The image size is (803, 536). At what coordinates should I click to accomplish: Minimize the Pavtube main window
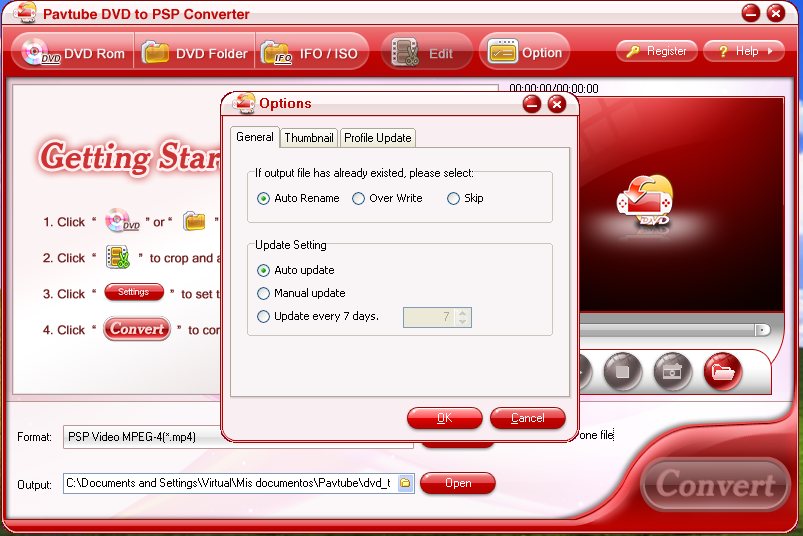(751, 13)
